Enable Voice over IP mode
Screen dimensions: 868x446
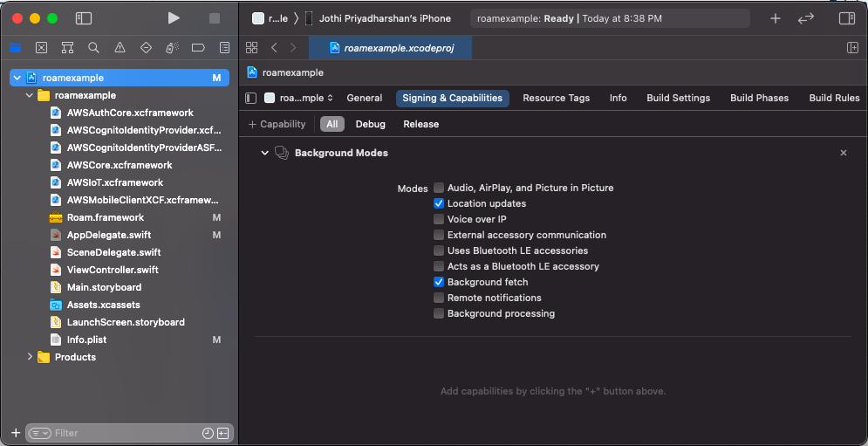click(x=439, y=219)
